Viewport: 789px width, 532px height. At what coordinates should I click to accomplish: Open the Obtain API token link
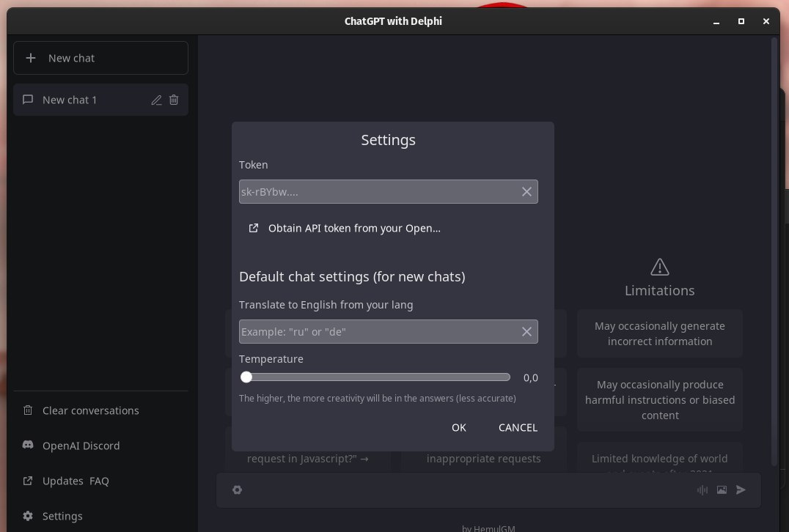click(354, 228)
